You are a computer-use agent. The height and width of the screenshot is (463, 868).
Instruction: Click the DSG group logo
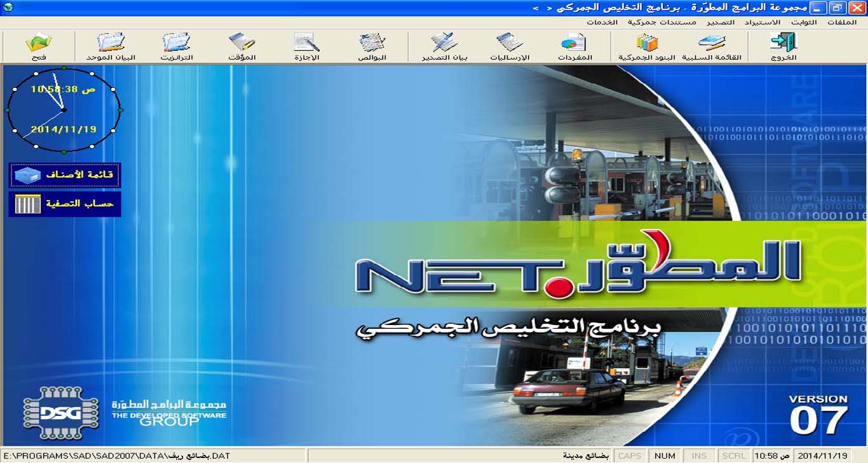pos(61,414)
